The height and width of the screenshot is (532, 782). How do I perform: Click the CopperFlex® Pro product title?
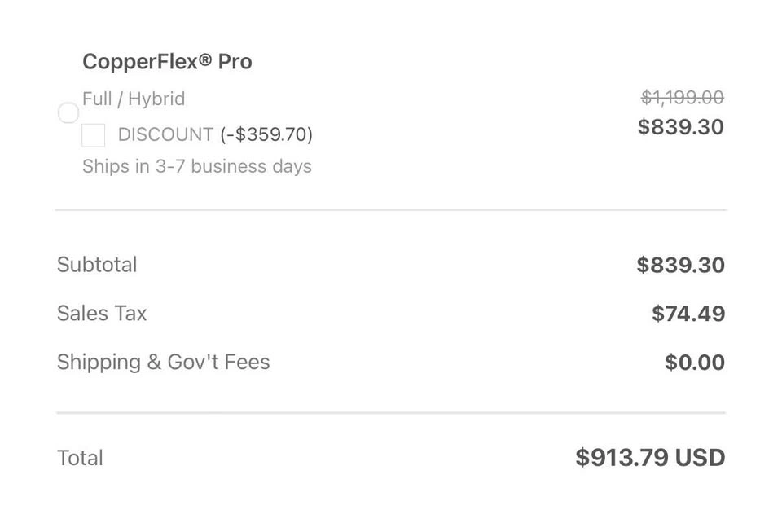click(x=167, y=62)
